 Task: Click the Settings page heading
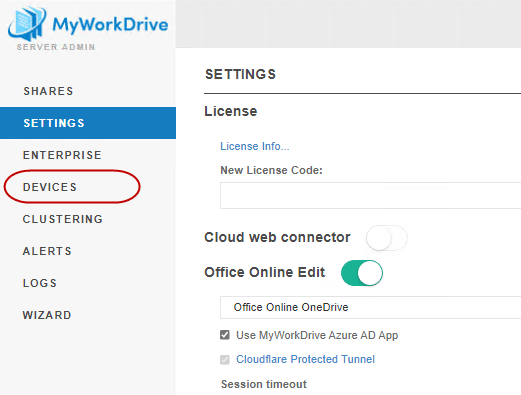[x=240, y=74]
